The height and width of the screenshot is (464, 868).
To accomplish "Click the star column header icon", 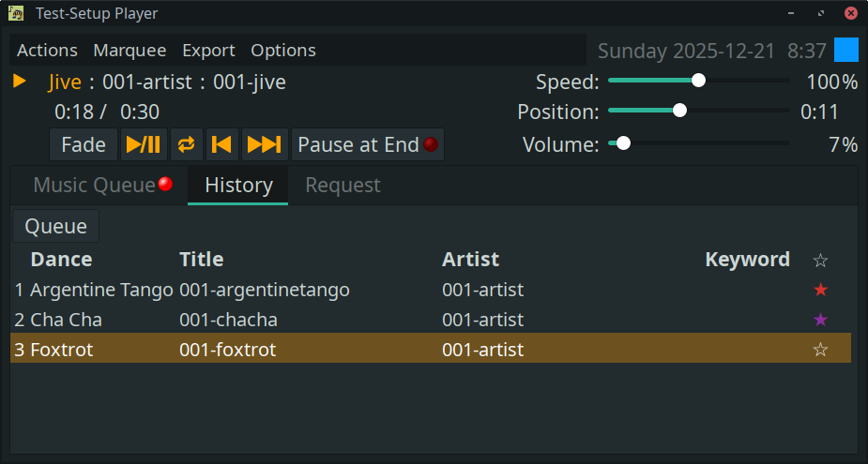I will click(821, 261).
